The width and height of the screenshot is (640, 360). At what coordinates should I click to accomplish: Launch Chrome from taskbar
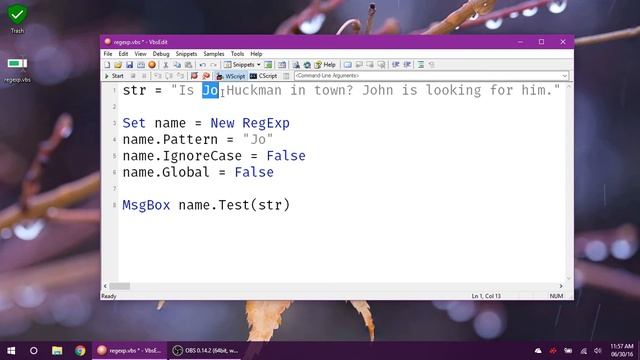(80, 351)
